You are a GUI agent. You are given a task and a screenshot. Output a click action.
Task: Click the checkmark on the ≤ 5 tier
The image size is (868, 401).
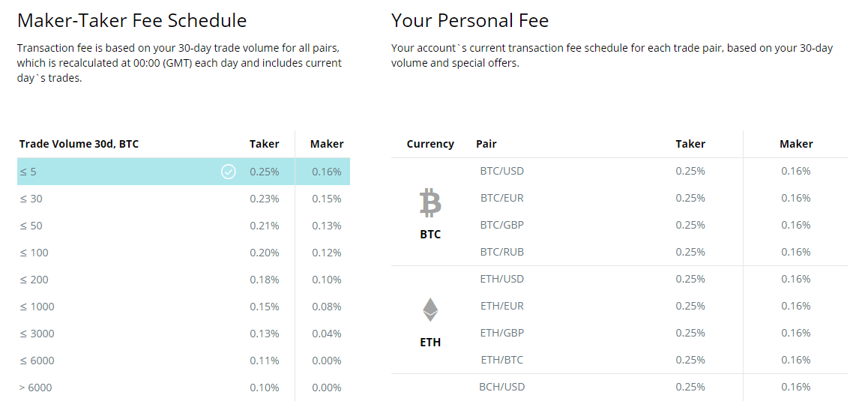[229, 172]
